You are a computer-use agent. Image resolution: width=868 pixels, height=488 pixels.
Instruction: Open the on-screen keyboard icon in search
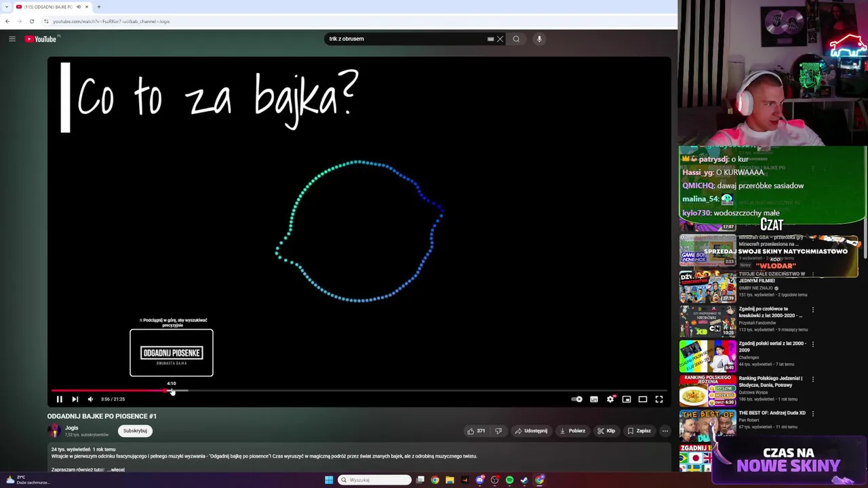490,39
